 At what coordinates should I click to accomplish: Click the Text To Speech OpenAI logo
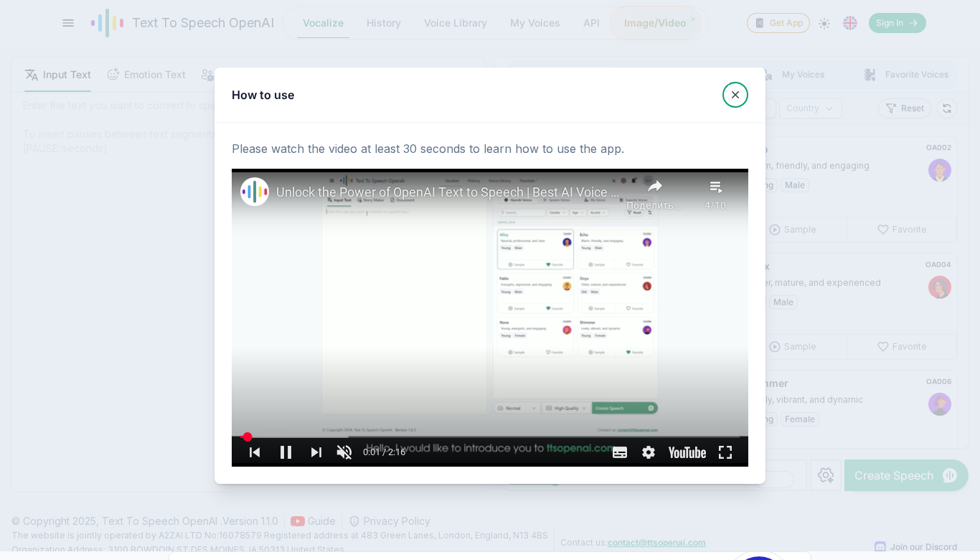coord(182,23)
